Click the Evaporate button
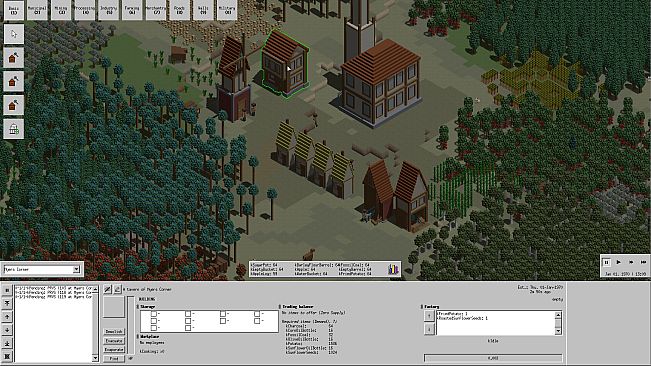This screenshot has width=651, height=366. [114, 350]
